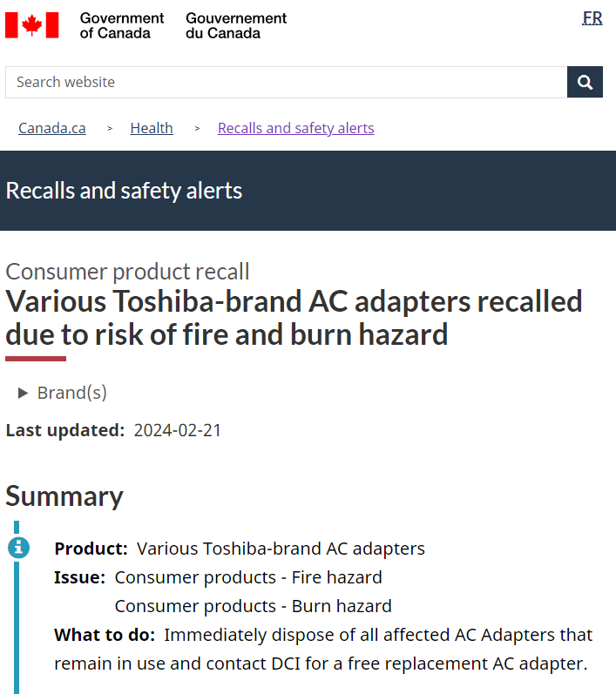
Task: Open the Canada.ca breadcrumb link
Action: [x=52, y=128]
